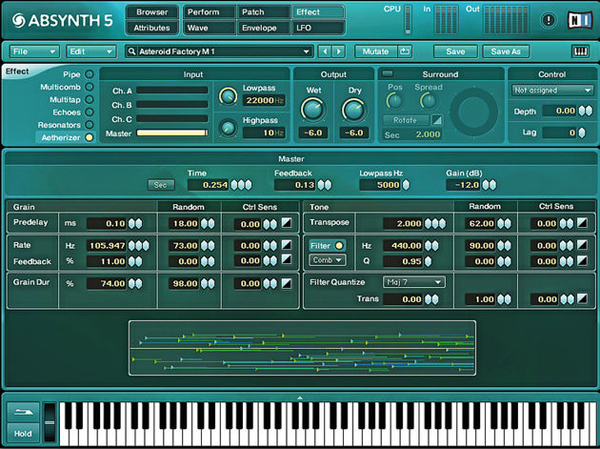Click the previous preset arrow

pyautogui.click(x=325, y=51)
